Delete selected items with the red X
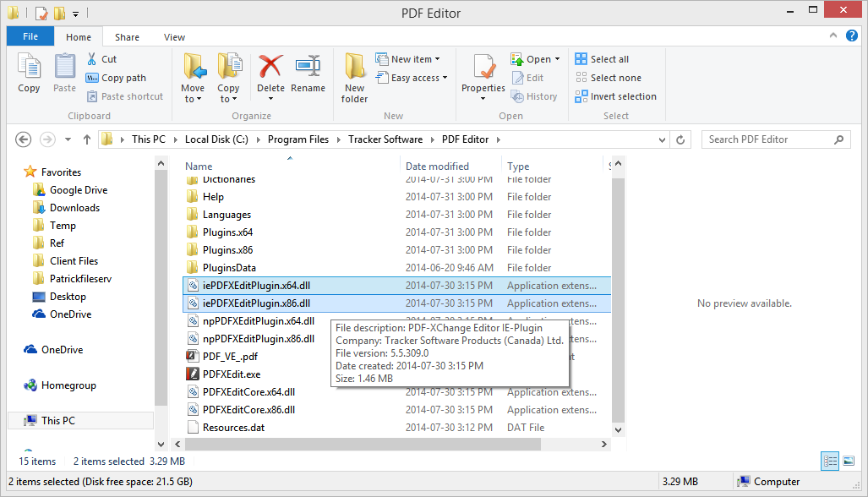The image size is (868, 497). click(270, 67)
